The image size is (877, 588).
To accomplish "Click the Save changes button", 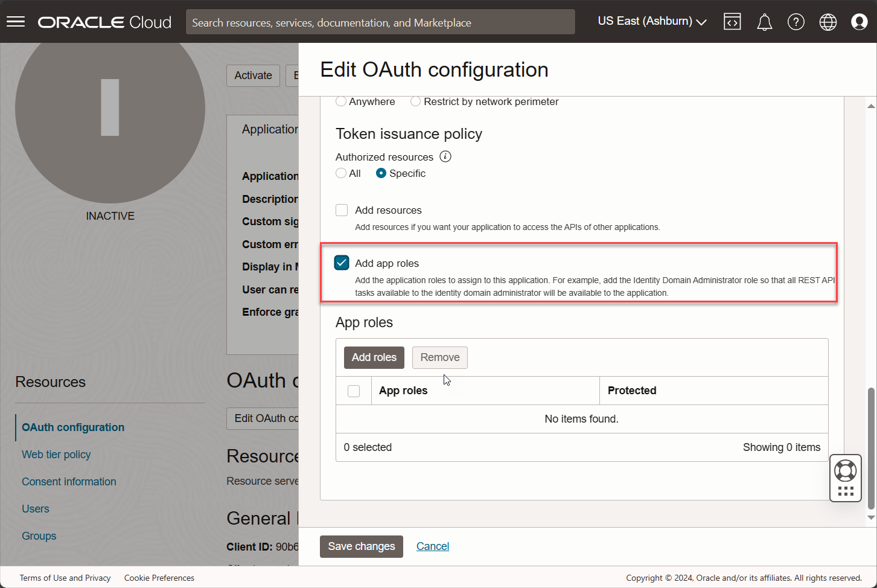I will tap(361, 546).
